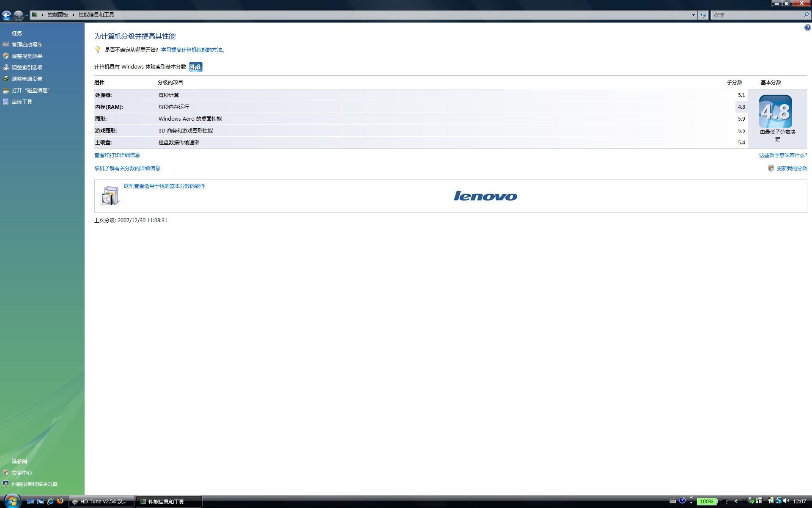Viewport: 812px width, 508px height.
Task: Click the volume speaker tray icon
Action: [786, 501]
